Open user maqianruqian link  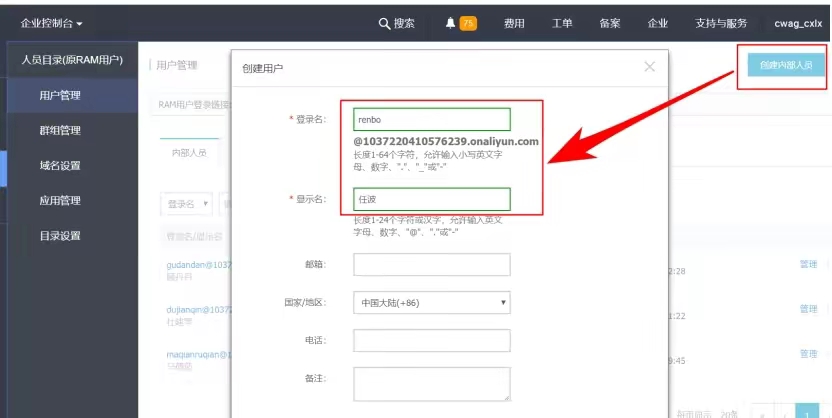[200, 354]
